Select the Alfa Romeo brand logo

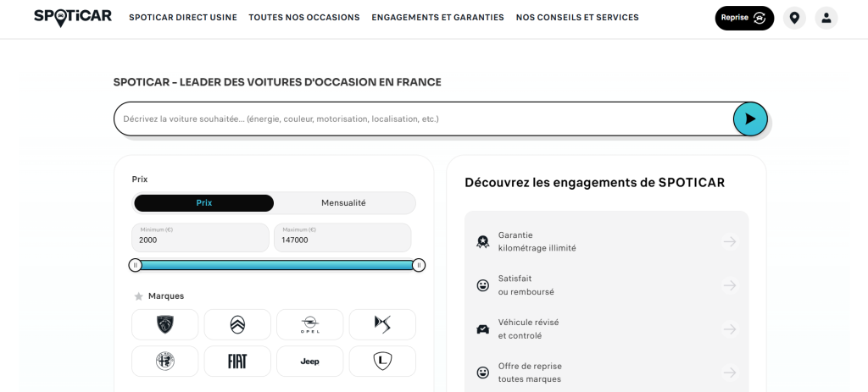click(165, 361)
